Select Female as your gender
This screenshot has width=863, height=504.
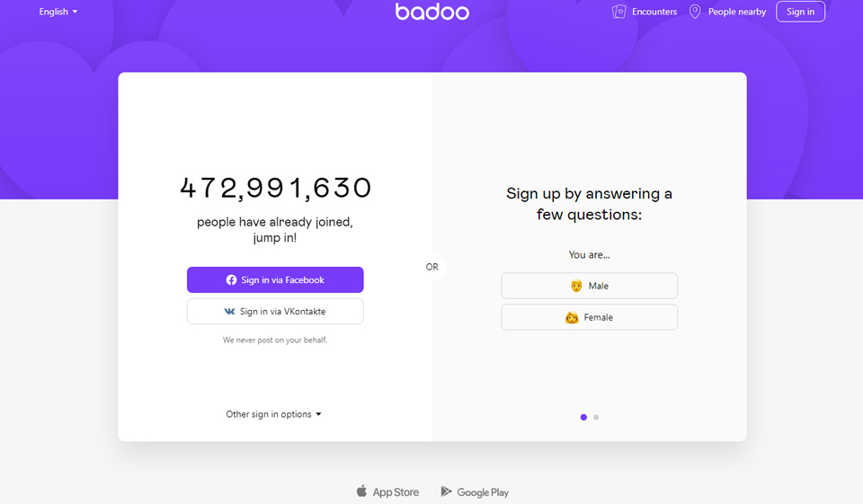point(589,317)
